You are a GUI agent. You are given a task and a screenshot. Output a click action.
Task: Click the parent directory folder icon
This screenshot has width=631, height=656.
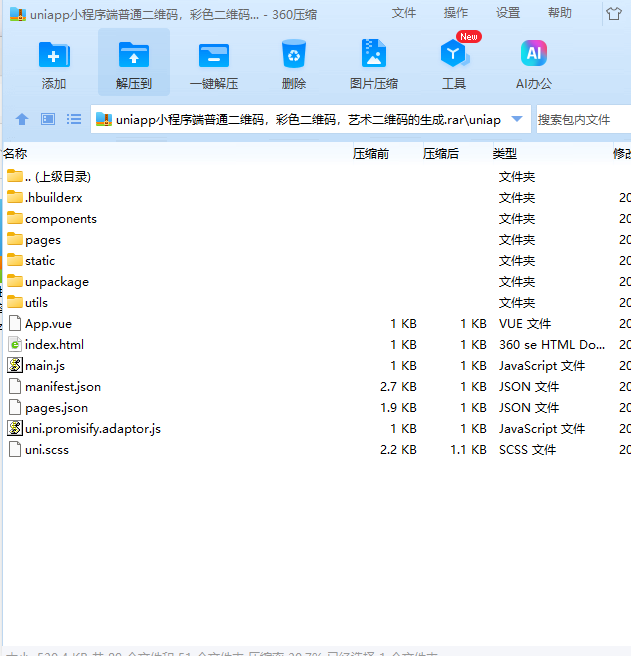click(15, 176)
